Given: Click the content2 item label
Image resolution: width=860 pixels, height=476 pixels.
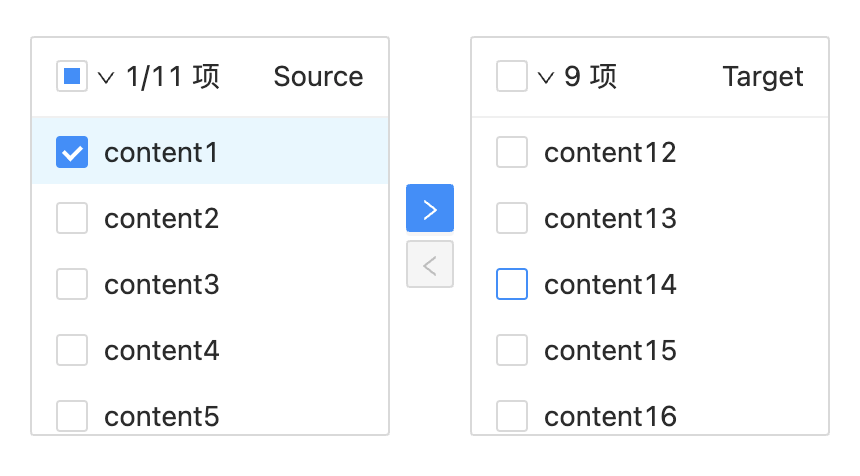Looking at the screenshot, I should click(x=161, y=218).
